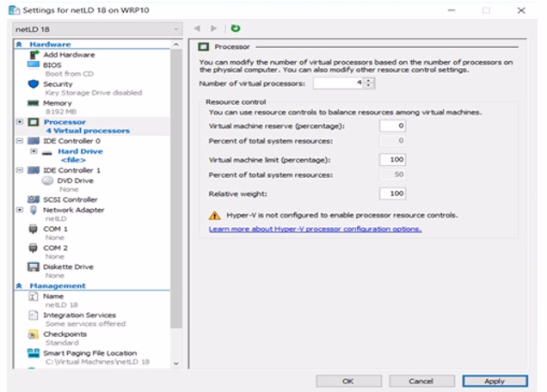The height and width of the screenshot is (392, 547).
Task: Click the Processor header icon in right pane
Action: tap(203, 46)
